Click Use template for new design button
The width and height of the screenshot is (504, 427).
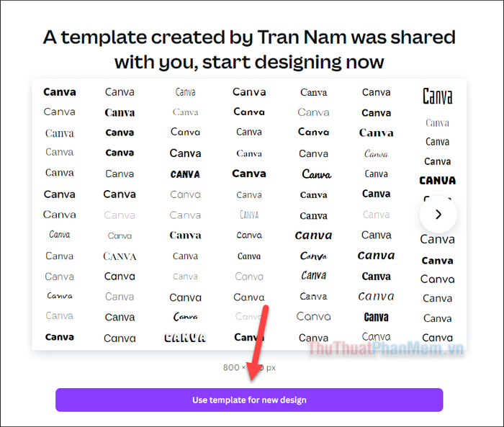click(x=249, y=400)
